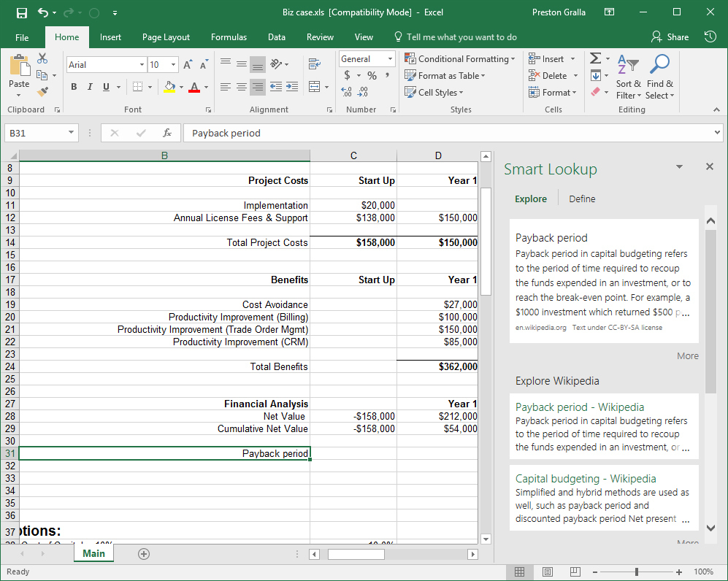The image size is (728, 581).
Task: Open Find & Select magnifier
Action: (x=659, y=65)
